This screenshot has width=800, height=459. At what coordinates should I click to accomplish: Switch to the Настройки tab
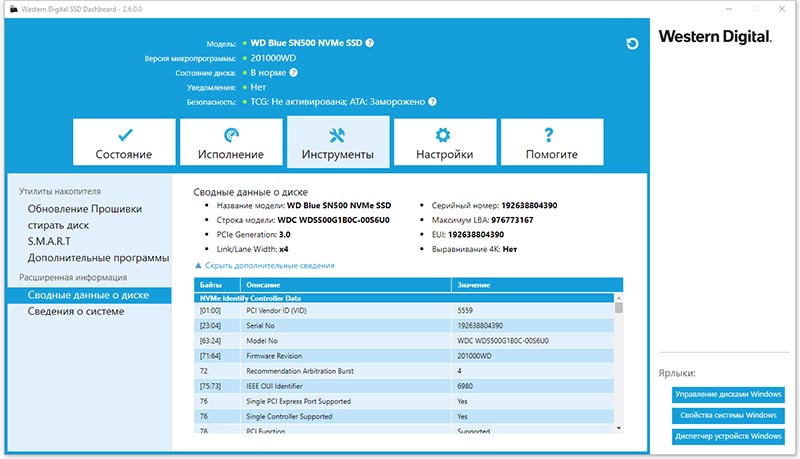[445, 142]
